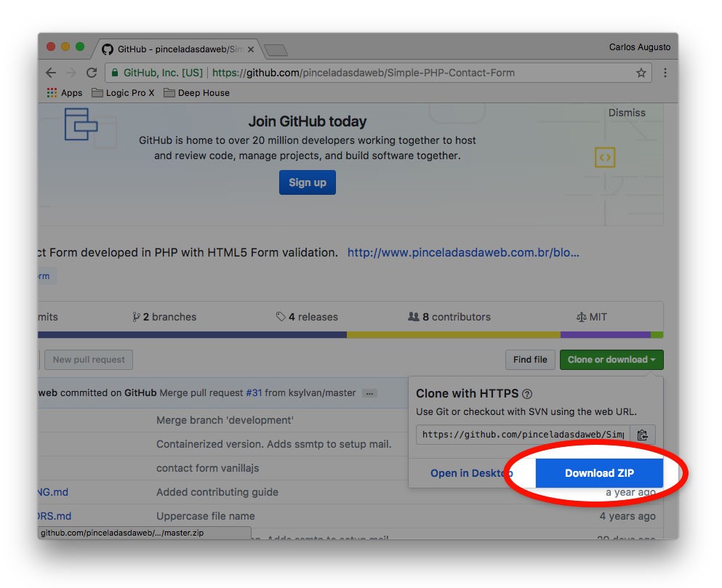722x588 pixels.
Task: Open the Apps grid shortcut
Action: [x=64, y=93]
